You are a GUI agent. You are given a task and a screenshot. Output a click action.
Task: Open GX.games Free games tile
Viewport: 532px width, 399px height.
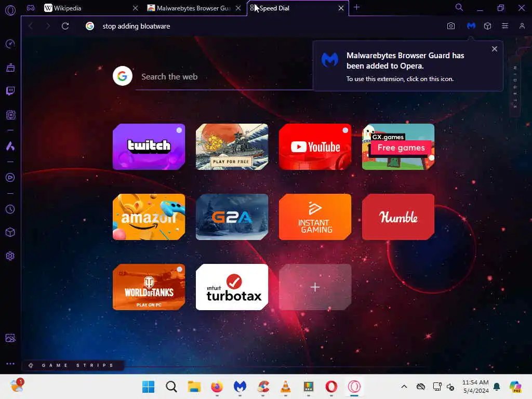coord(398,147)
